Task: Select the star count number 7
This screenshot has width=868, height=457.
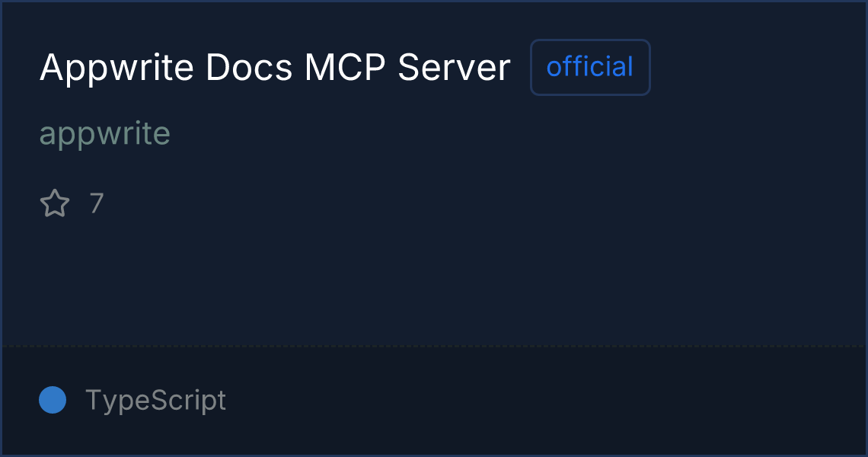Action: click(97, 203)
